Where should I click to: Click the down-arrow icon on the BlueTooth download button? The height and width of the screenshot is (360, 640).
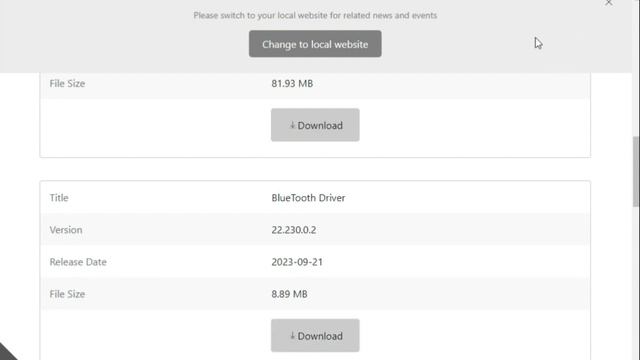point(292,336)
